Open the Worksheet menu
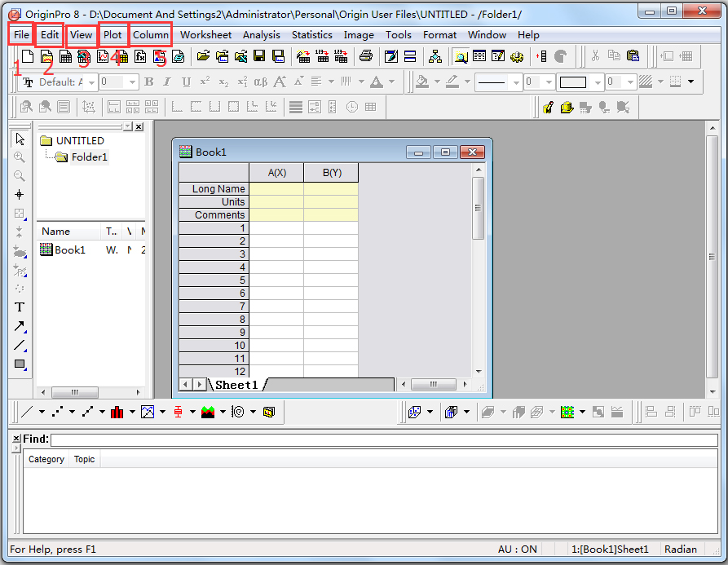The height and width of the screenshot is (565, 728). point(205,35)
